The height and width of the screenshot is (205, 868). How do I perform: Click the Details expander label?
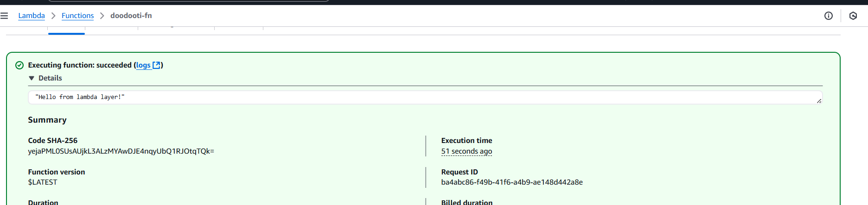click(50, 78)
